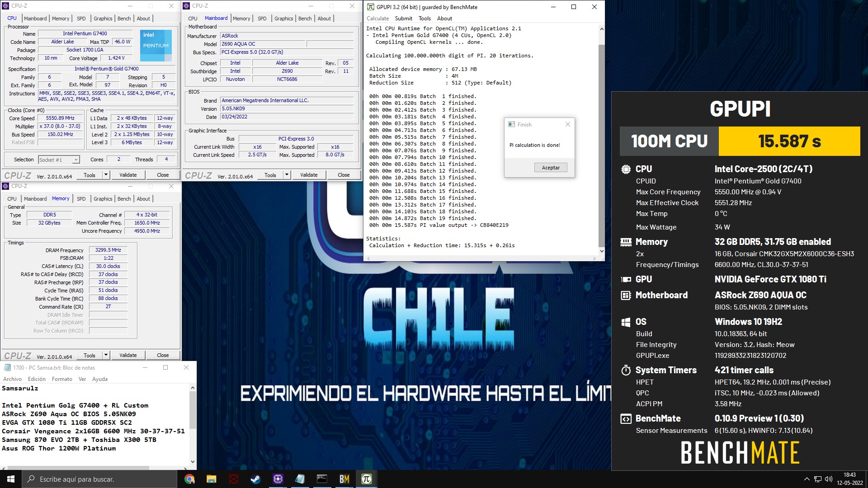Image resolution: width=868 pixels, height=488 pixels.
Task: Click Validate in CPU-Z Mainboard window
Action: [309, 175]
